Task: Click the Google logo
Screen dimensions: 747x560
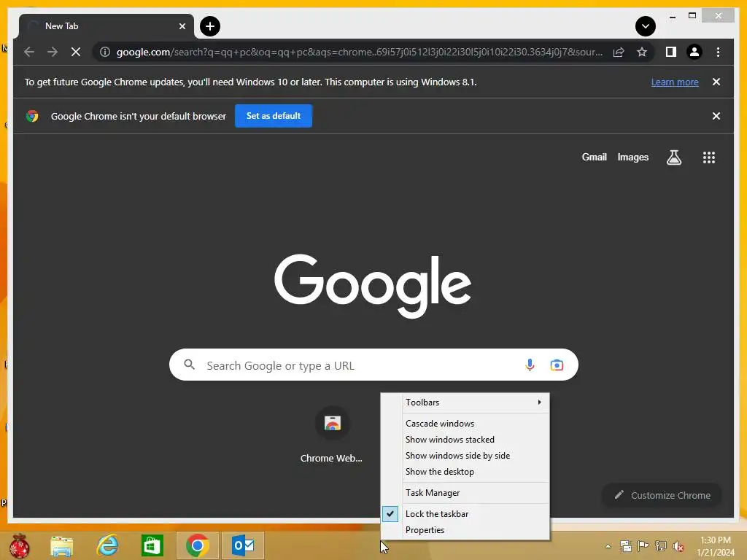Action: click(373, 286)
